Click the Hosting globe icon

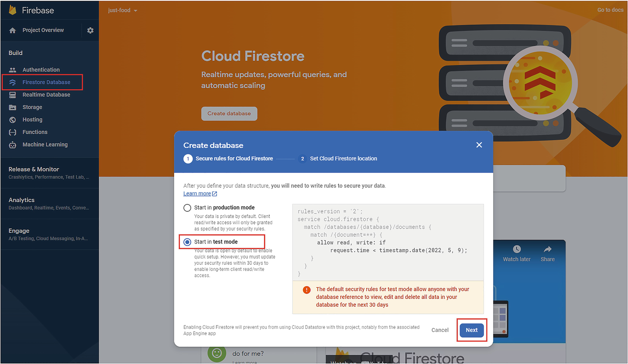pos(13,120)
